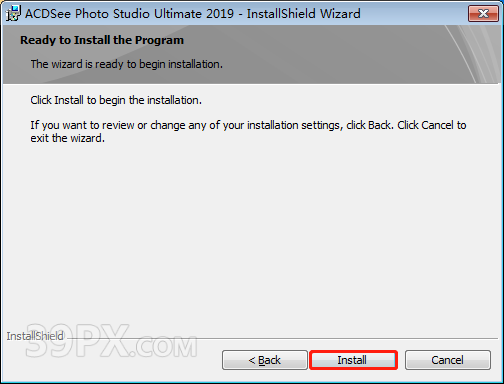This screenshot has width=504, height=384.
Task: Cancel the ACDSee installation wizard
Action: (x=448, y=360)
